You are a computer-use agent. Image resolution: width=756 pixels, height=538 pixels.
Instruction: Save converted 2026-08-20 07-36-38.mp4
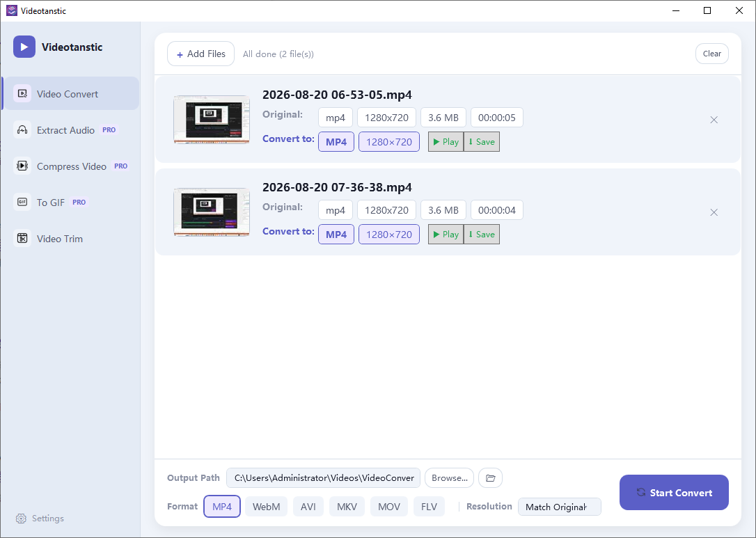[x=482, y=235]
